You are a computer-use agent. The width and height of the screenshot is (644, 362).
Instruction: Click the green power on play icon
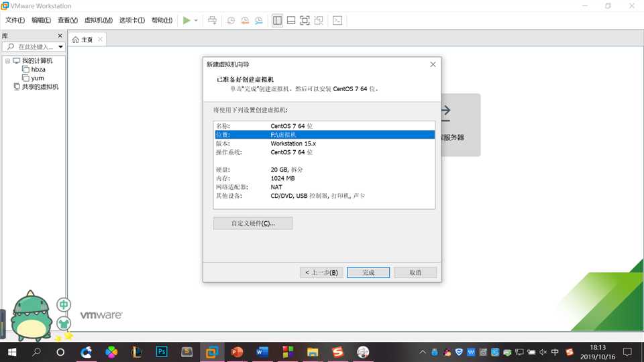(186, 20)
